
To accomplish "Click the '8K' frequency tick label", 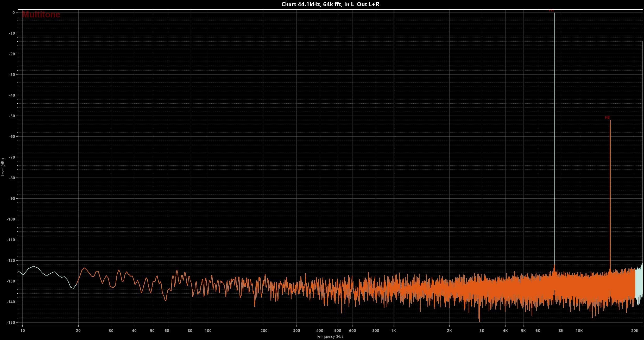I will coord(561,331).
